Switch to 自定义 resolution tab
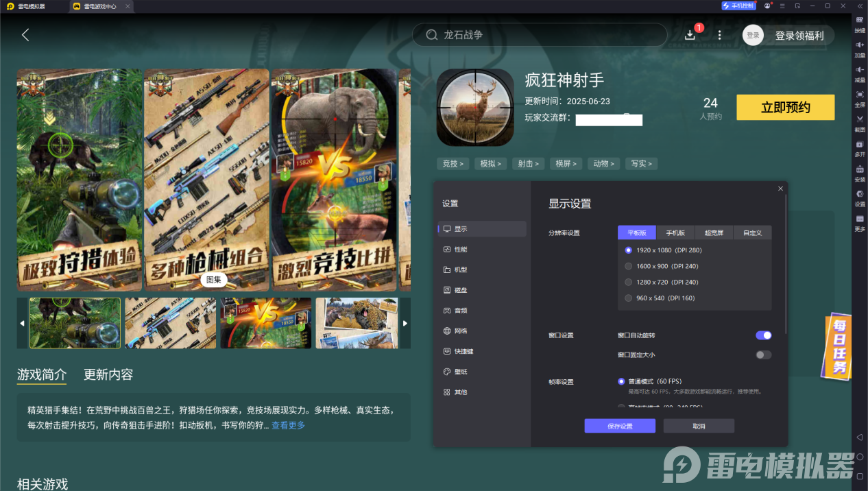Viewport: 868px width, 491px height. [752, 232]
